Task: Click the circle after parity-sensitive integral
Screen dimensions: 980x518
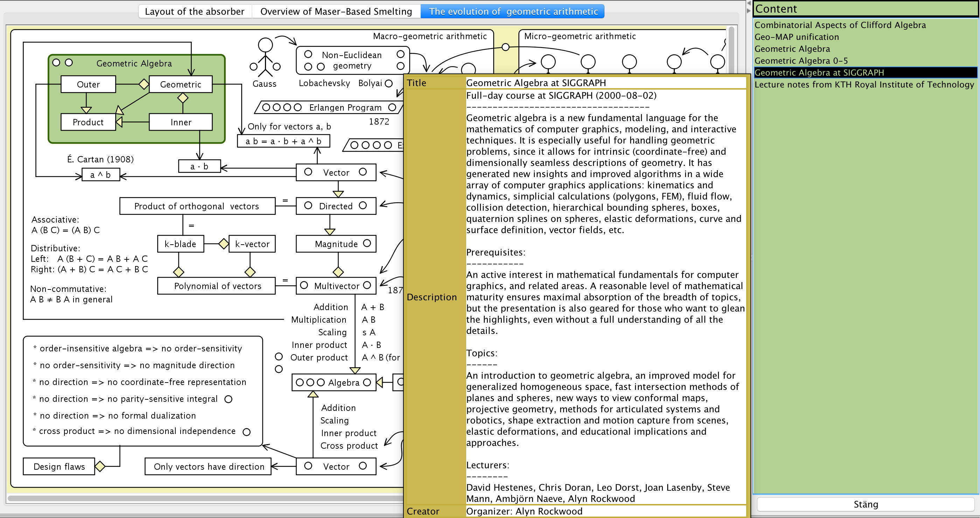Action: (x=228, y=399)
